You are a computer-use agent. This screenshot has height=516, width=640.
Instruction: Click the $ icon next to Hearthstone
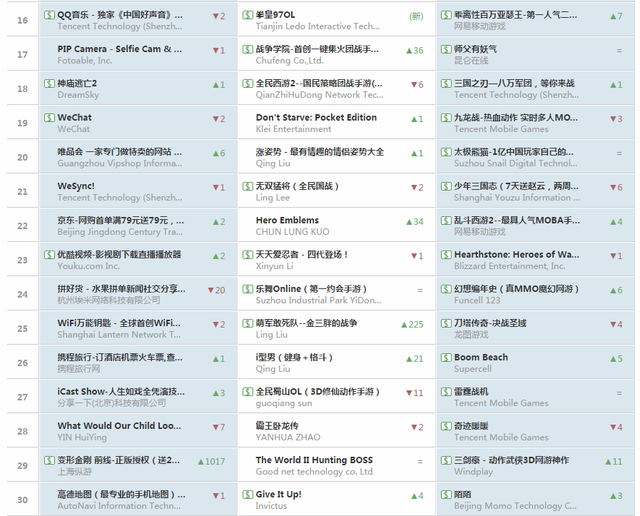pyautogui.click(x=446, y=254)
